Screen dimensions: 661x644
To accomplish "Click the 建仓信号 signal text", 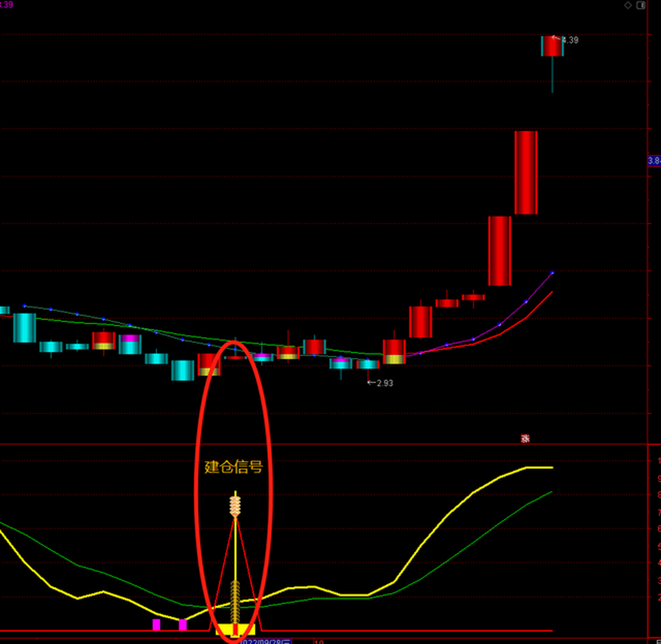I will (234, 467).
